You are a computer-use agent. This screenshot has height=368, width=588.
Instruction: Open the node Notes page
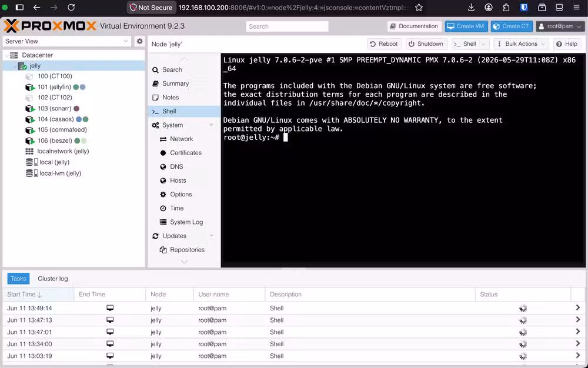171,98
